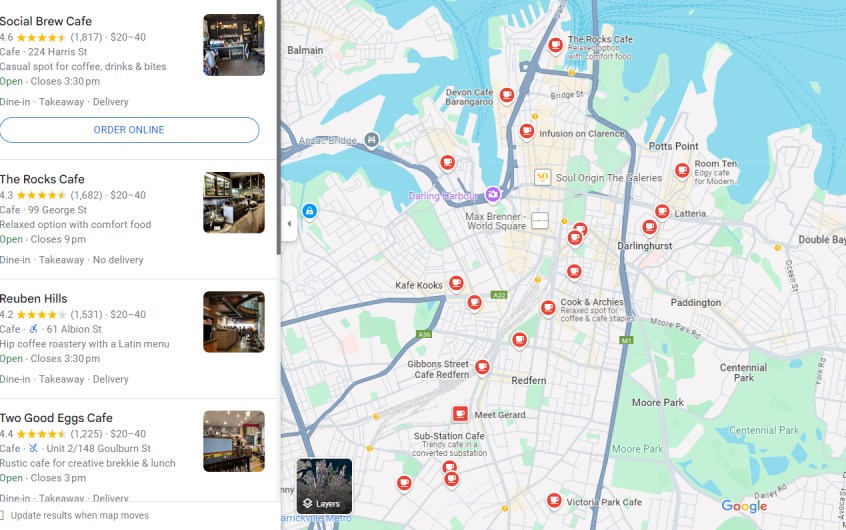Select the Latteria cafe map pin
Screen dimensions: 846x530
[662, 212]
